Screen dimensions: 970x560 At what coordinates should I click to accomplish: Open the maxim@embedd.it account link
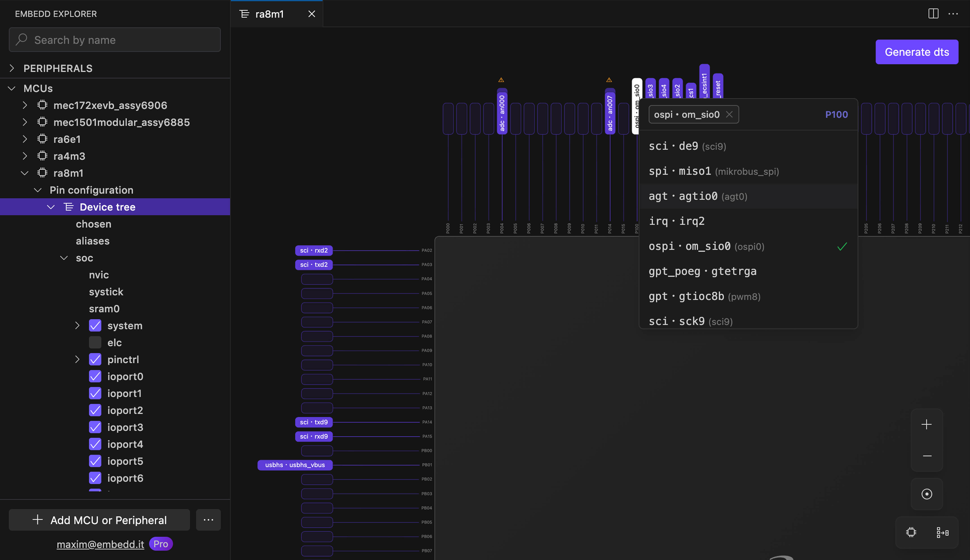pyautogui.click(x=100, y=544)
